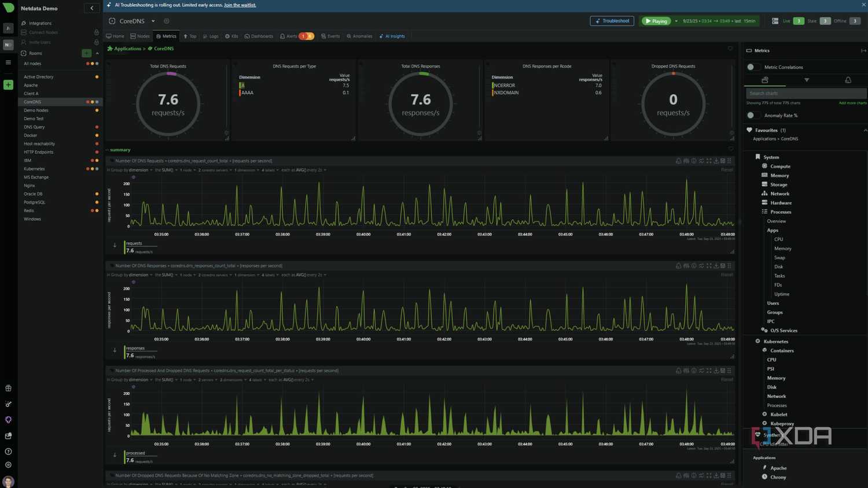Screen dimensions: 868x488
Task: Open the lightbulb insights icon in left rail
Action: 8,420
